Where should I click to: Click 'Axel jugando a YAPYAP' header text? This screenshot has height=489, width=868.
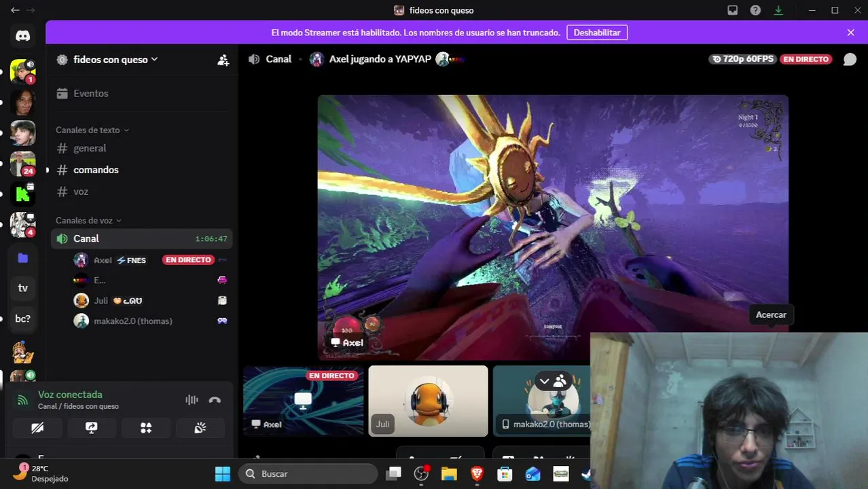[380, 59]
